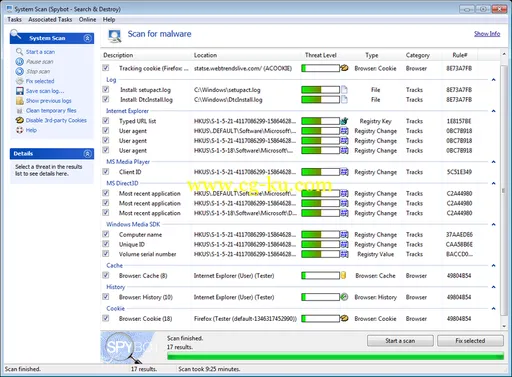The height and width of the screenshot is (377, 512).
Task: Open the Associated Tasks menu
Action: 50,20
